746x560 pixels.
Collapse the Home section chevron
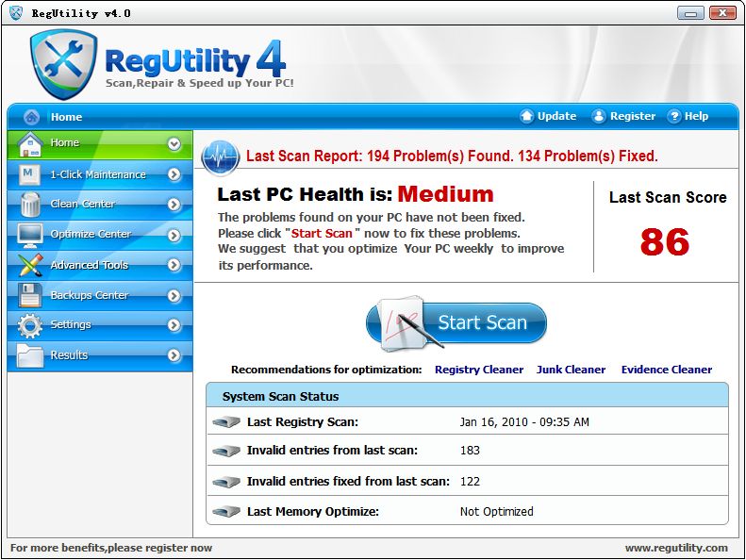pos(174,143)
